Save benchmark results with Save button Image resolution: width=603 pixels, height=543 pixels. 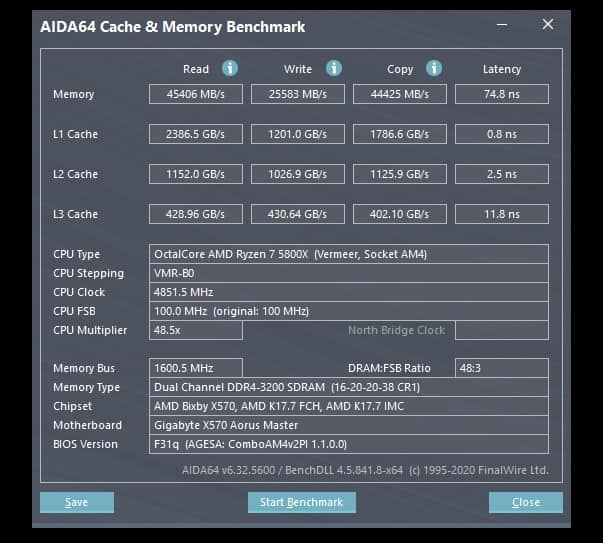pyautogui.click(x=77, y=502)
